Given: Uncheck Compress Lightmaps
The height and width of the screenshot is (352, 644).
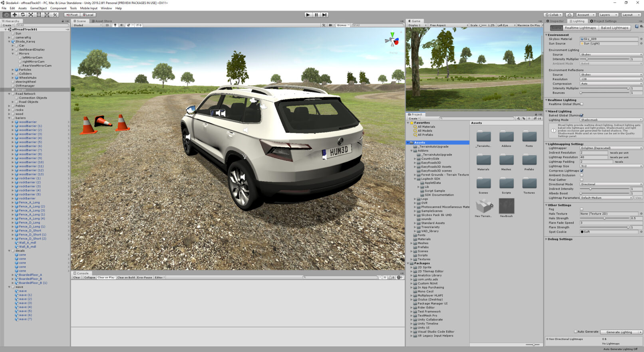Looking at the screenshot, I should pos(581,171).
